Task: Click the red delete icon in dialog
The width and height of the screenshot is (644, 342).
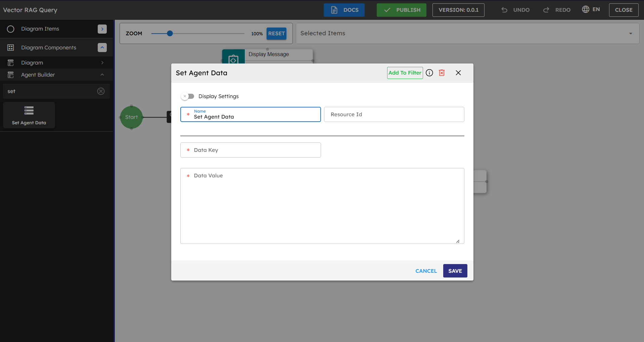Action: 442,73
